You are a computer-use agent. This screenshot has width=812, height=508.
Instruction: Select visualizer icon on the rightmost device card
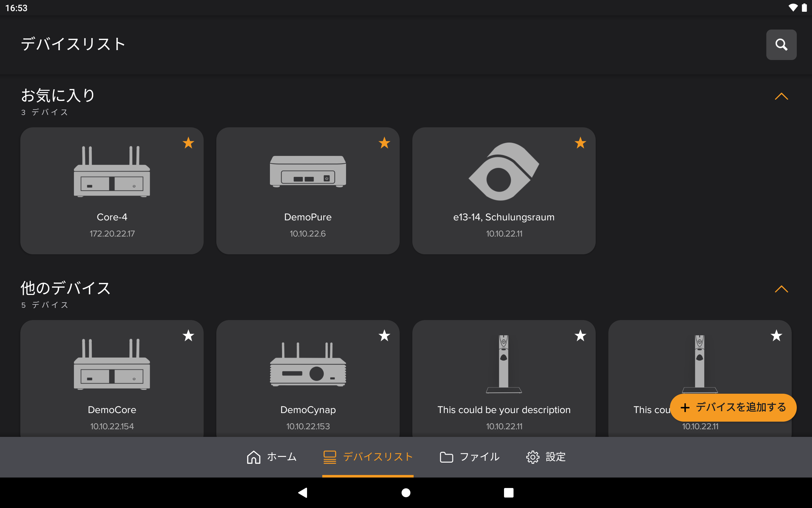pyautogui.click(x=700, y=364)
